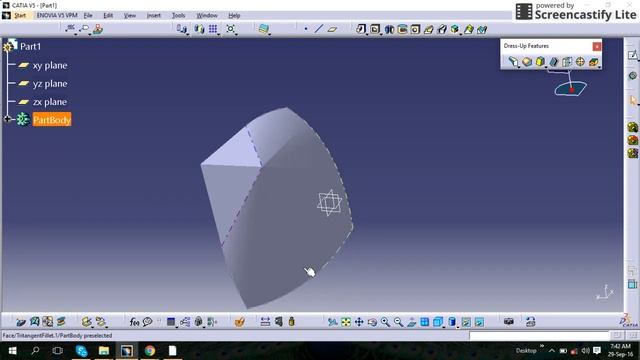Screen dimensions: 640x360
Task: Open the Draft Angle sub-toolbar dropdown arrow
Action: [546, 67]
